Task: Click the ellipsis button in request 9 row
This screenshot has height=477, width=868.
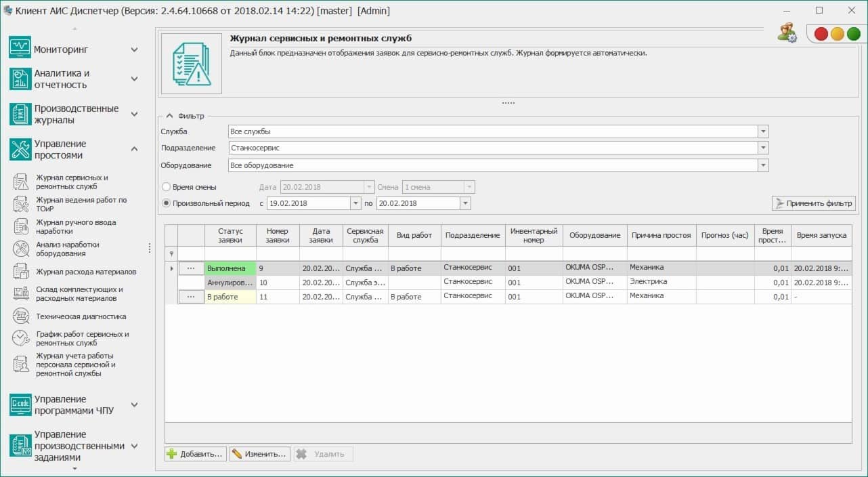Action: pyautogui.click(x=191, y=268)
